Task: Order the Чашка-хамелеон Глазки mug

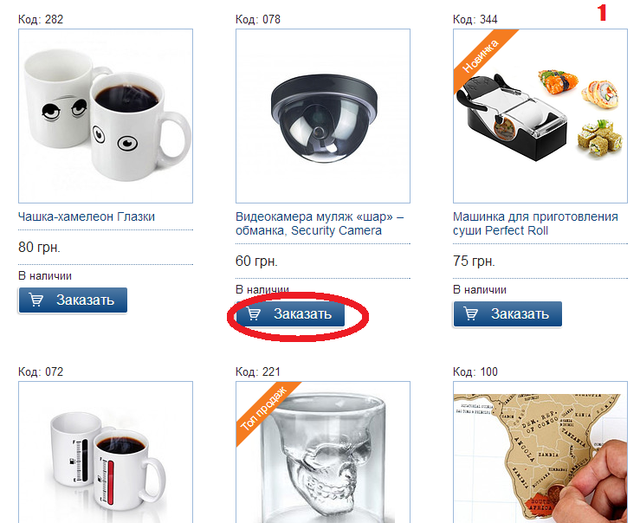Action: 73,300
